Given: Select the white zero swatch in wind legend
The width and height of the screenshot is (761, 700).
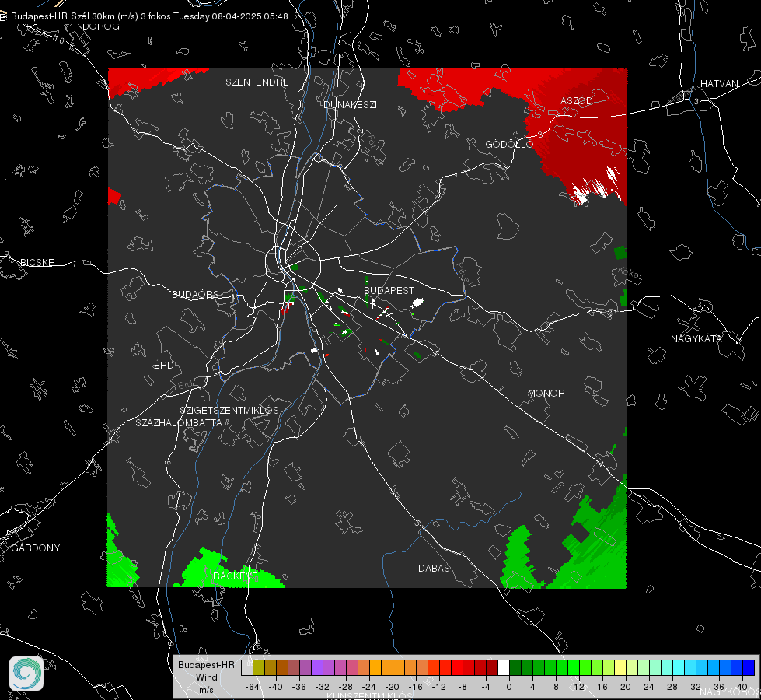Looking at the screenshot, I should 504,667.
